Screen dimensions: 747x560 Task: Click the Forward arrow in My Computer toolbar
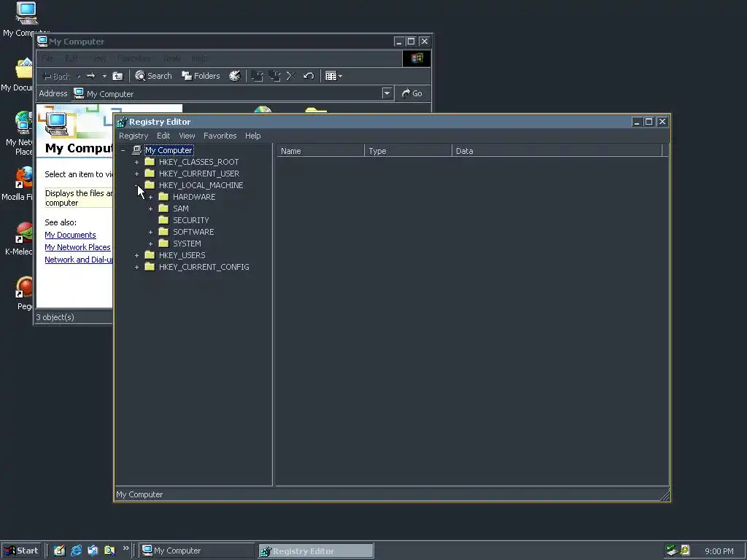coord(90,76)
